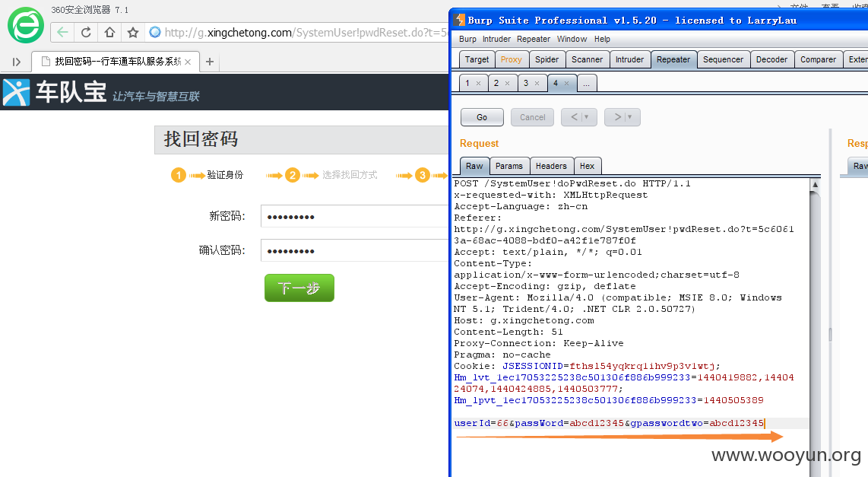Bookmark page with the star icon
Screen dimensions: 868x477
(133, 32)
